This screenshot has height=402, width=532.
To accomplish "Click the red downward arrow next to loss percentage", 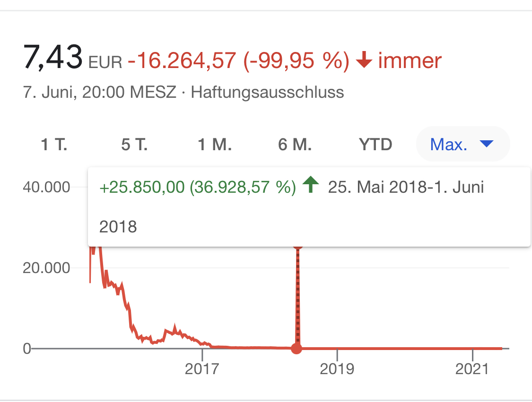I will click(x=364, y=60).
